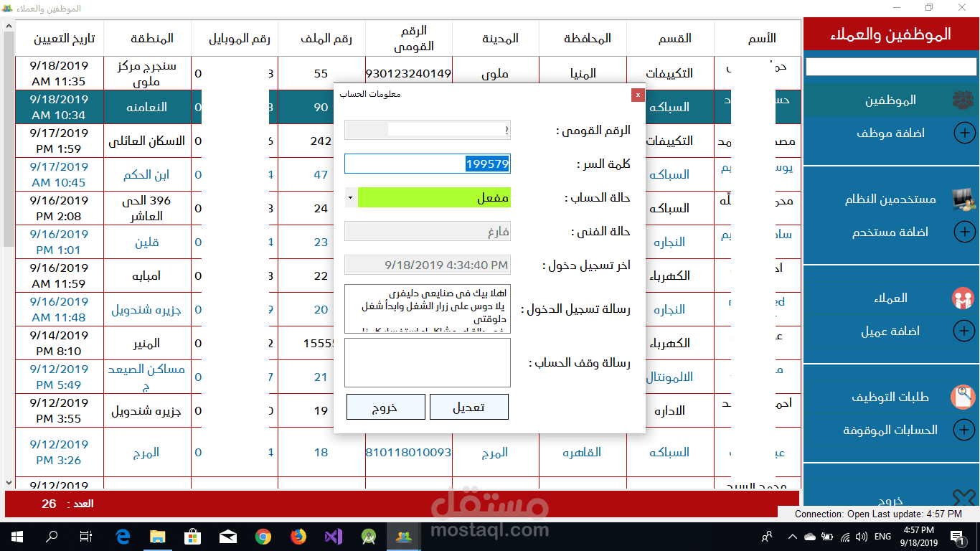Click the search box above الموظفين
980x551 pixels.
click(891, 67)
